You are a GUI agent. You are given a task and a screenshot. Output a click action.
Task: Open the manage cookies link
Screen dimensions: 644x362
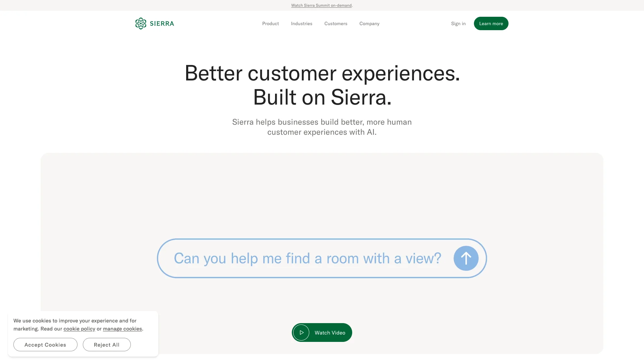coord(122,329)
